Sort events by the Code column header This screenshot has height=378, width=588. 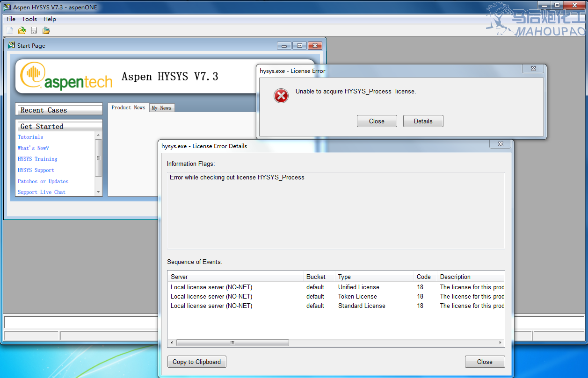click(x=425, y=277)
